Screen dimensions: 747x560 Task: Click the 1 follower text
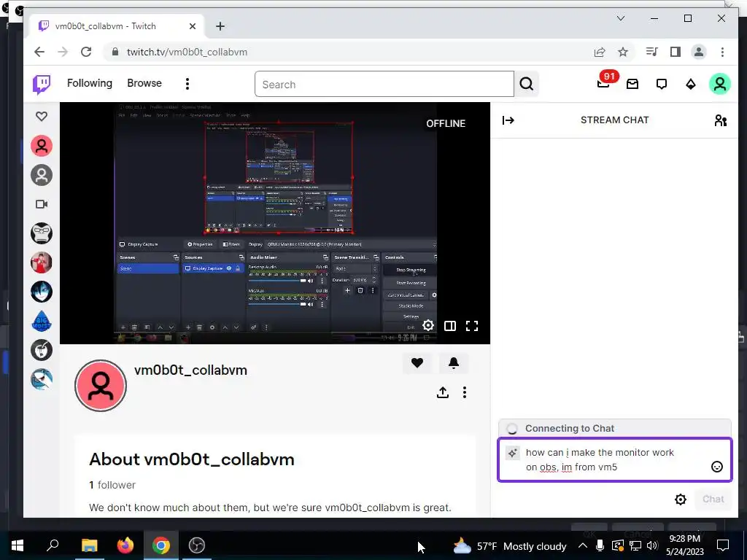[112, 485]
